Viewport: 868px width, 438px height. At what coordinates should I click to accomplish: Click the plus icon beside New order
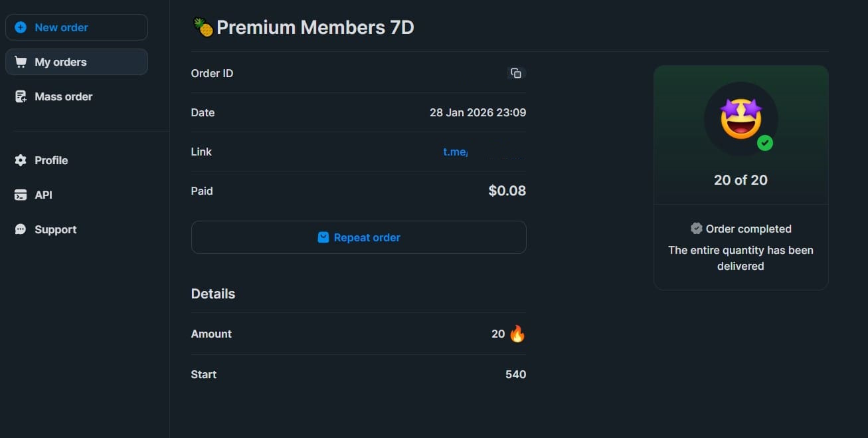point(21,27)
